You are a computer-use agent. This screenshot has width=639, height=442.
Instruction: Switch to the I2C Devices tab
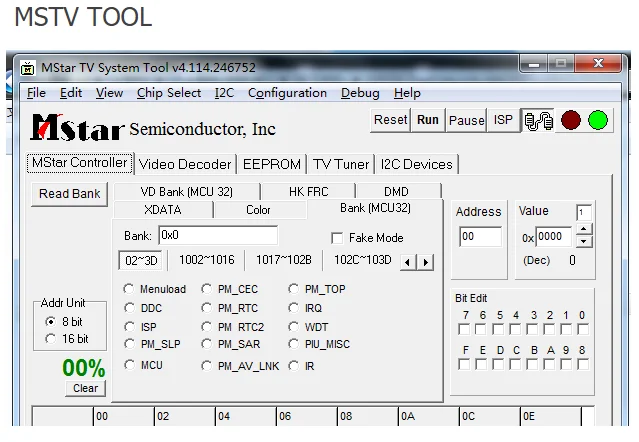pos(416,165)
